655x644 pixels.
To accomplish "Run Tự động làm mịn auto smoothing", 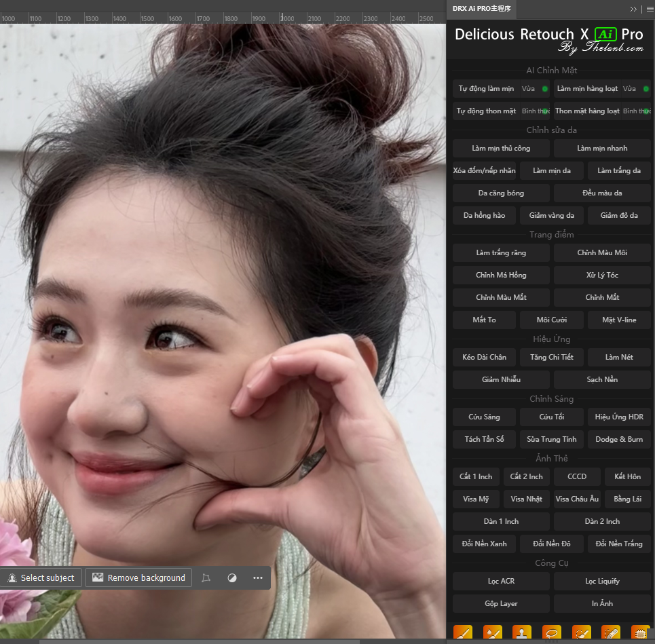I will (486, 88).
